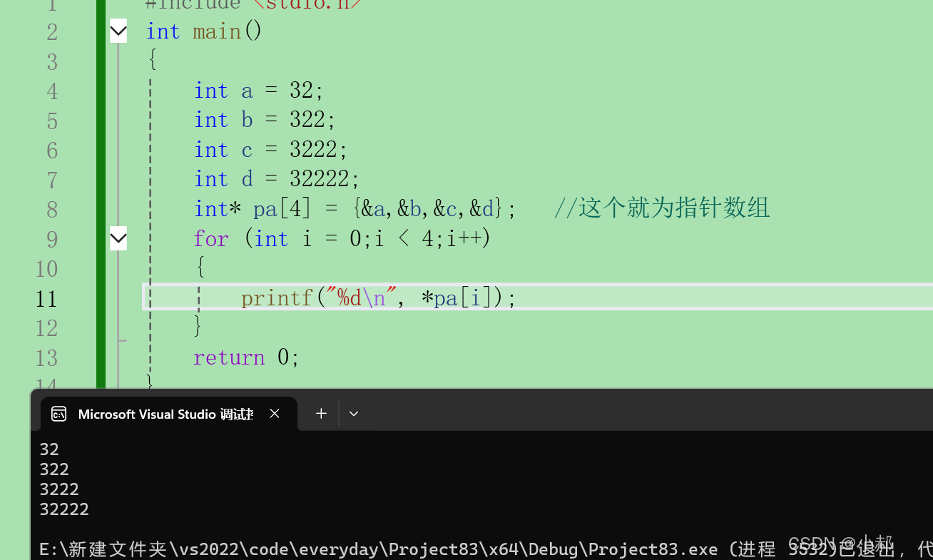Click the for loop header text

[342, 238]
